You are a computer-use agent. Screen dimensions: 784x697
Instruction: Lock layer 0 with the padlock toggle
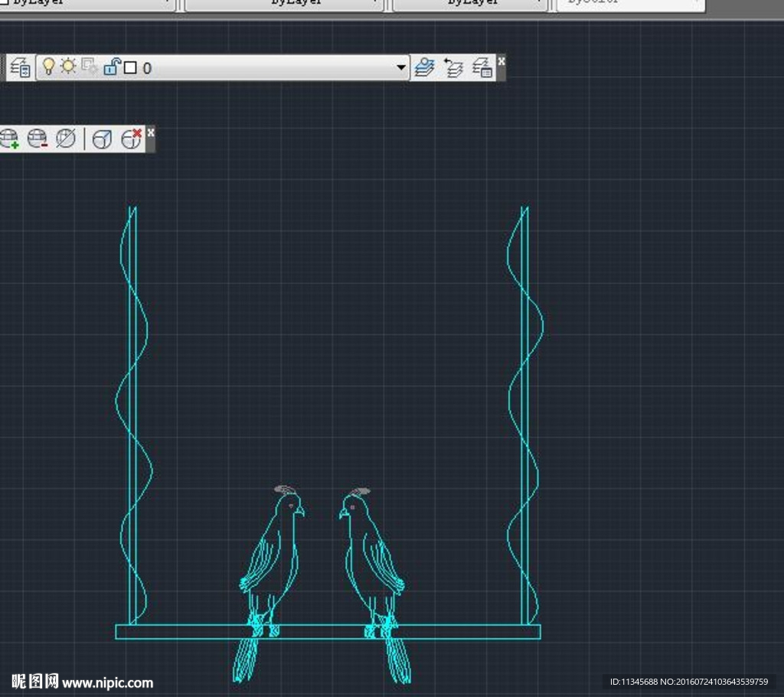(112, 66)
